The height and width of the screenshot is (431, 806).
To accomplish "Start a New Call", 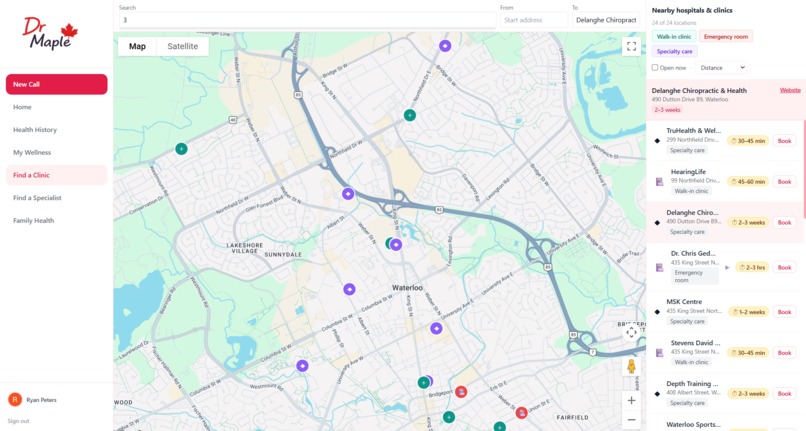I will [57, 84].
